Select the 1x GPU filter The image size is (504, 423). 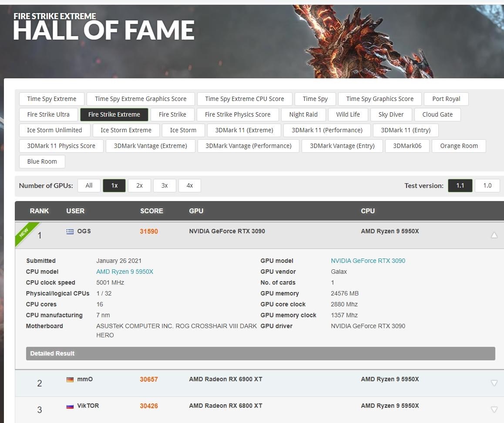[114, 185]
